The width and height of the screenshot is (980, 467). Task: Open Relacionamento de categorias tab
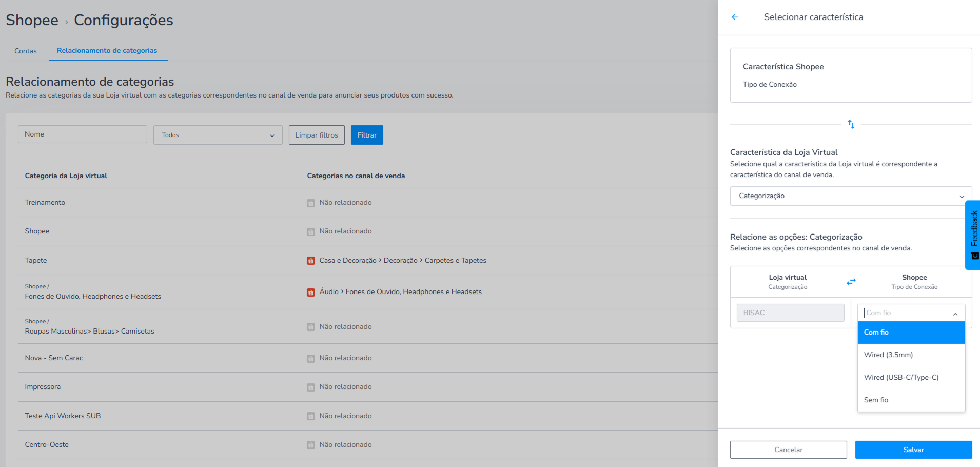click(x=107, y=50)
